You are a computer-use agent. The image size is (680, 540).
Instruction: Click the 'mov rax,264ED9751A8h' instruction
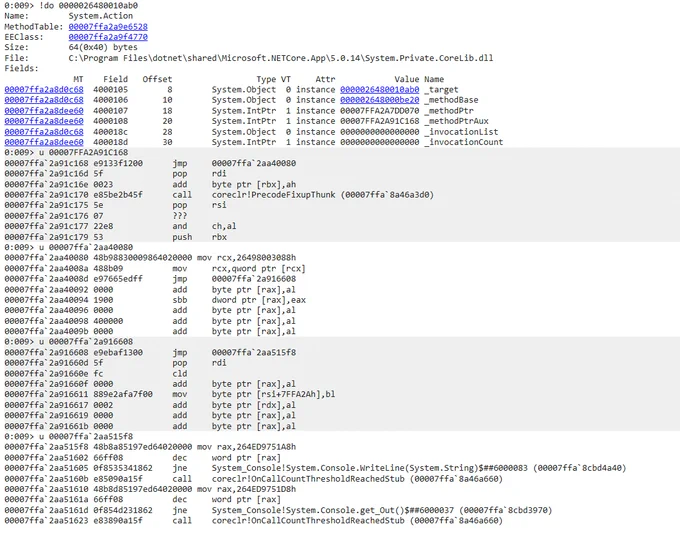(x=246, y=447)
